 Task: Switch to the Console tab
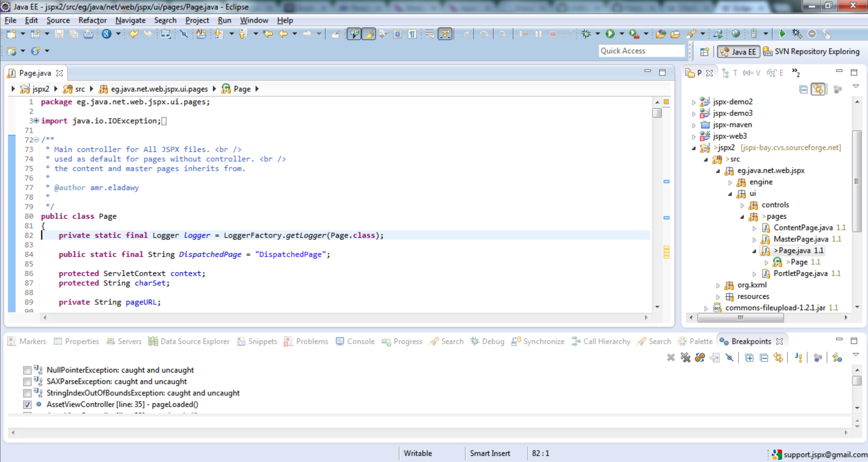coord(355,341)
